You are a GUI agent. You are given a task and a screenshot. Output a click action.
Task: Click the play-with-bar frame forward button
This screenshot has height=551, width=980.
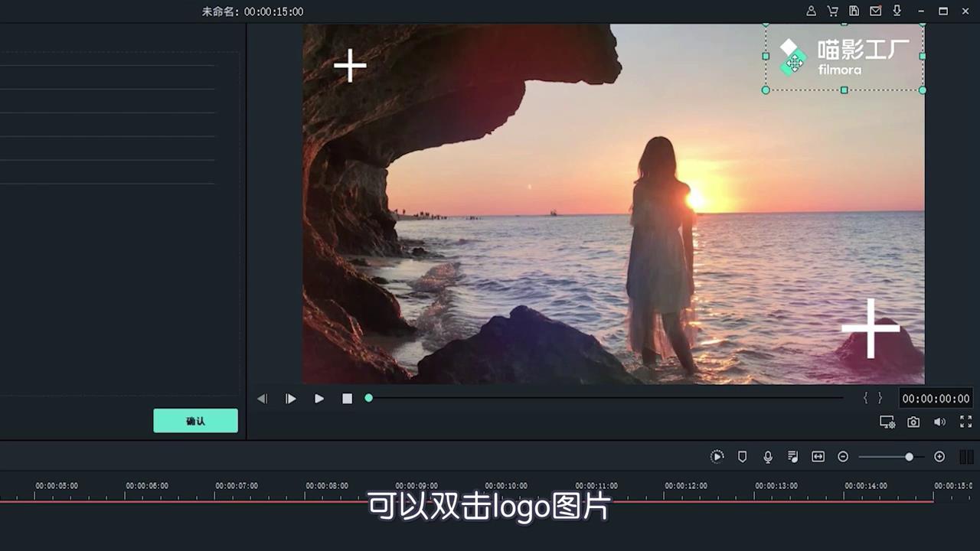click(x=290, y=399)
